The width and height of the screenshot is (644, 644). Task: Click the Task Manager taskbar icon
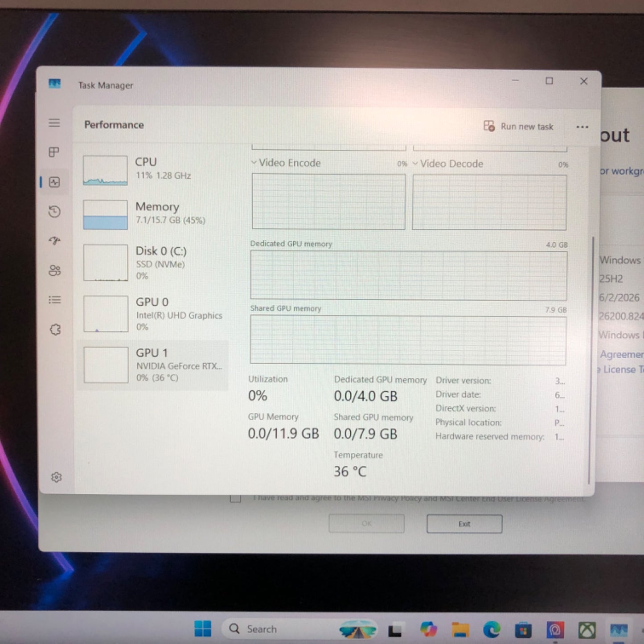619,630
